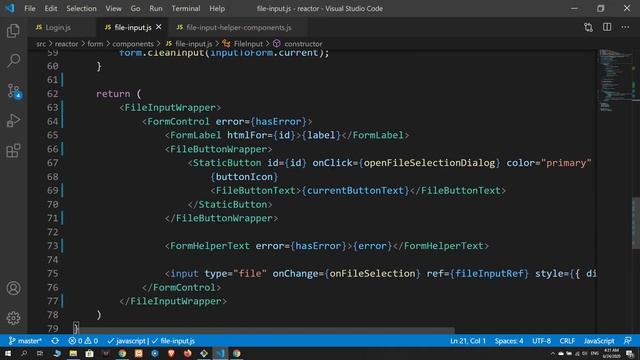Image resolution: width=640 pixels, height=360 pixels.
Task: Open Source Control view in activity bar
Action: click(14, 91)
